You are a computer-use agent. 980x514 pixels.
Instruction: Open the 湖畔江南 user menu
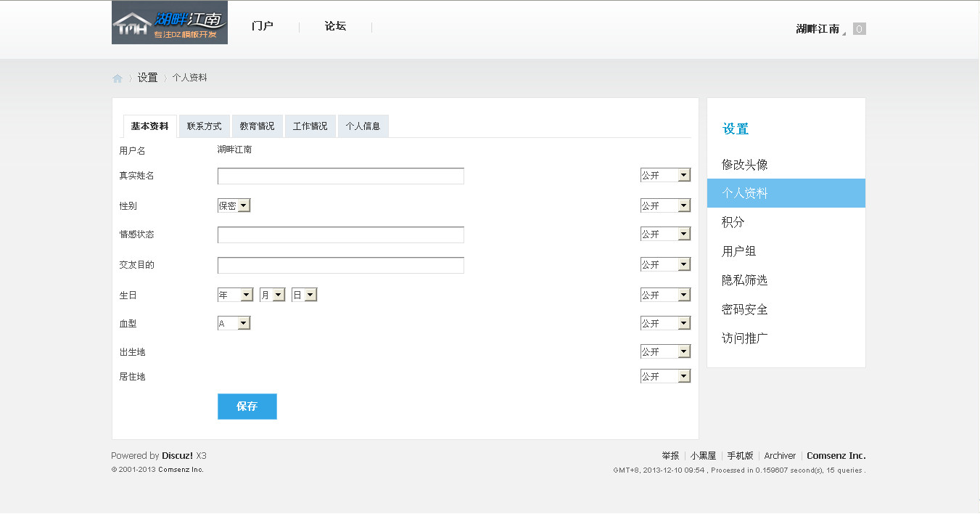pyautogui.click(x=818, y=29)
